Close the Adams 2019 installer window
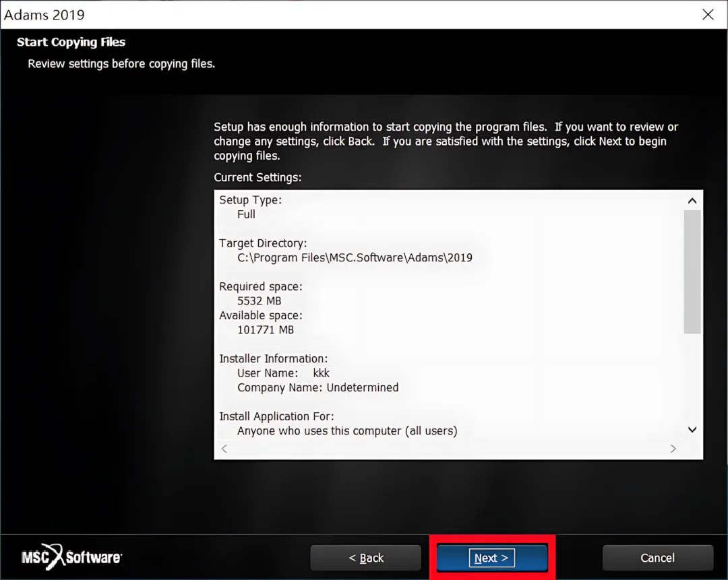Image resolution: width=728 pixels, height=580 pixels. click(708, 14)
